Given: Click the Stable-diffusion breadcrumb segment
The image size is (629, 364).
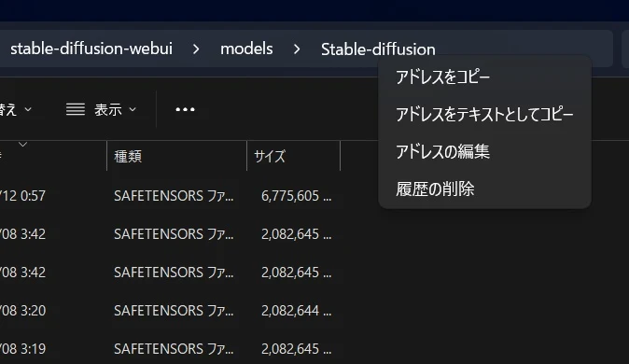Looking at the screenshot, I should click(378, 49).
